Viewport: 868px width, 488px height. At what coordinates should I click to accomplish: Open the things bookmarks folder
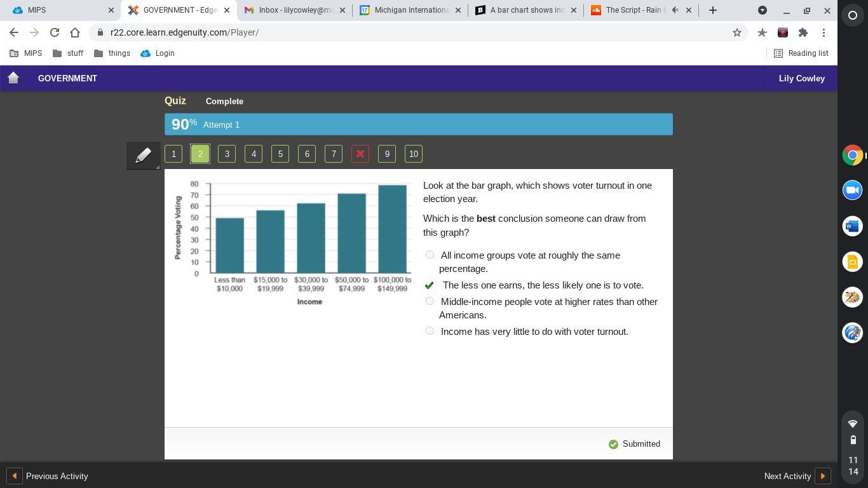pyautogui.click(x=112, y=53)
